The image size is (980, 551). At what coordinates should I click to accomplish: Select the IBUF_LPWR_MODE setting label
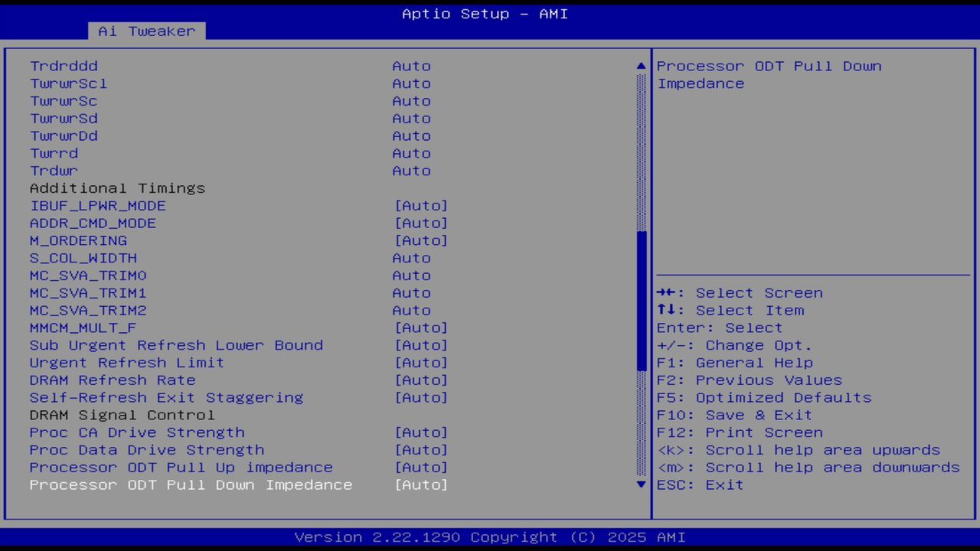pos(98,206)
